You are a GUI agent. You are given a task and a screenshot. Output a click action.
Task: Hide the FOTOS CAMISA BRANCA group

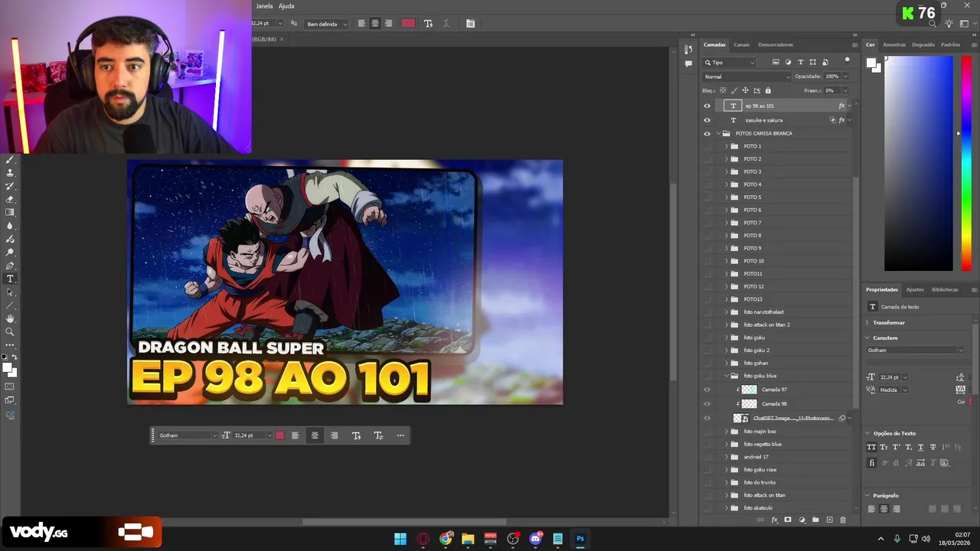tap(707, 133)
